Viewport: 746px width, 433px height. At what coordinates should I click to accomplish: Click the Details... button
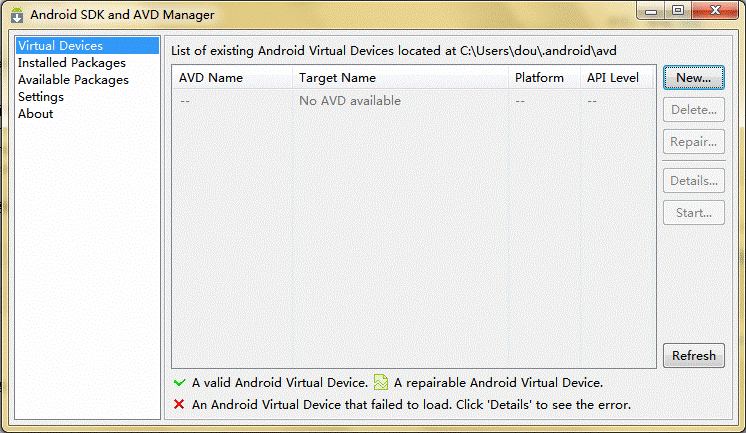click(x=694, y=181)
